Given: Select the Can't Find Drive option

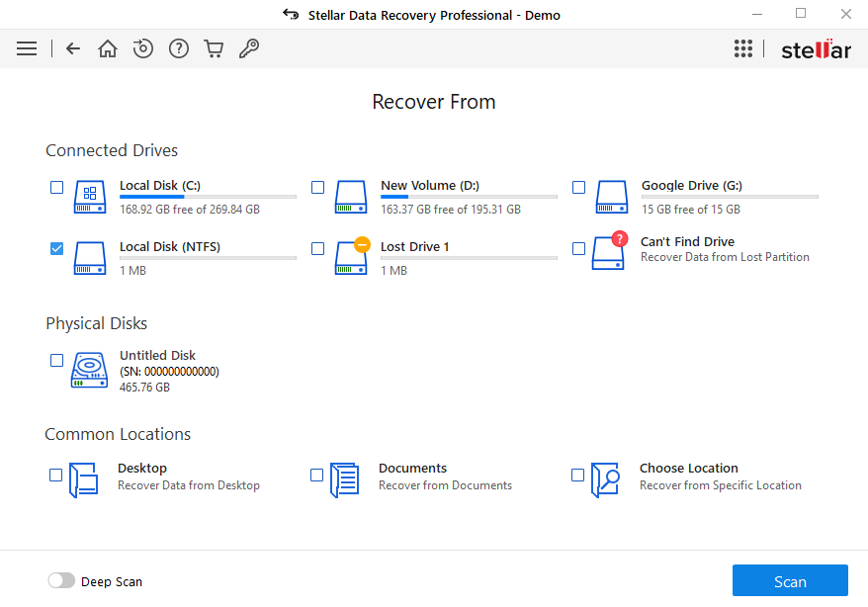Looking at the screenshot, I should tap(578, 249).
